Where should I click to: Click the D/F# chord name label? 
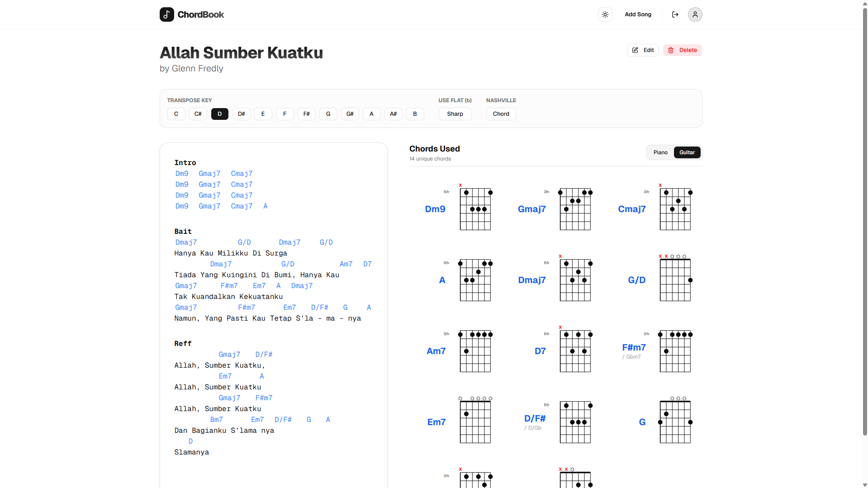pyautogui.click(x=535, y=418)
